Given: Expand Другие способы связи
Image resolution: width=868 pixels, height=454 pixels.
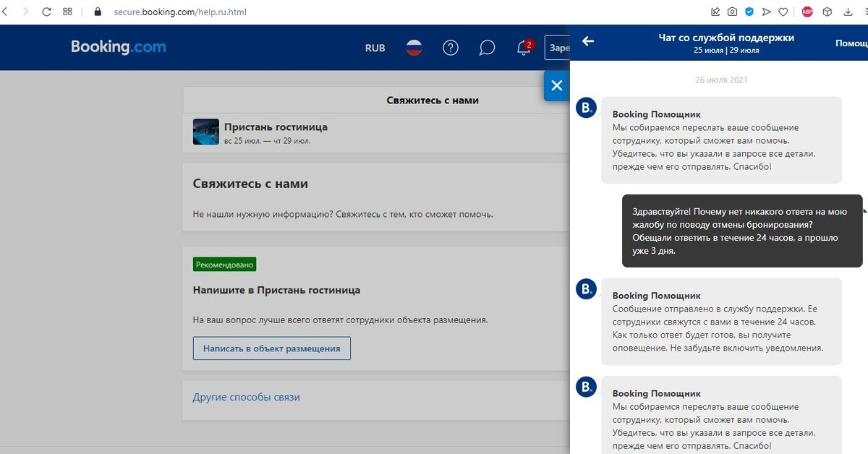Looking at the screenshot, I should click(246, 397).
